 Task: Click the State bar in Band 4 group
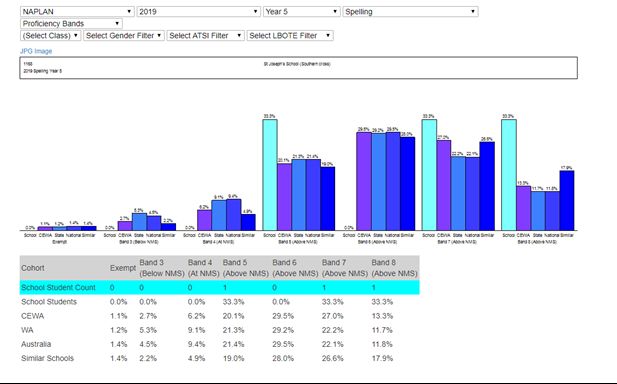coord(219,215)
